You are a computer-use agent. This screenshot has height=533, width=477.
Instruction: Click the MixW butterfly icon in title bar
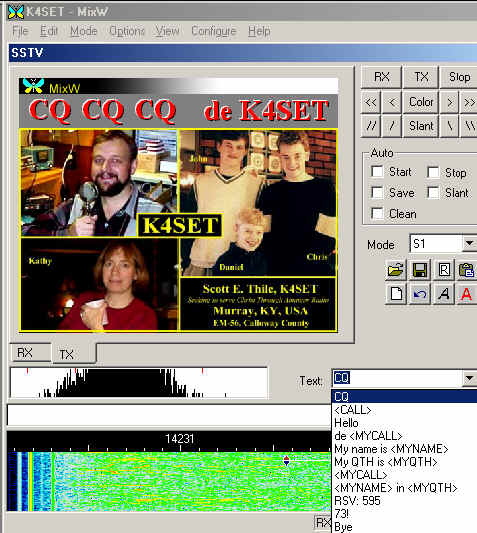pyautogui.click(x=16, y=12)
